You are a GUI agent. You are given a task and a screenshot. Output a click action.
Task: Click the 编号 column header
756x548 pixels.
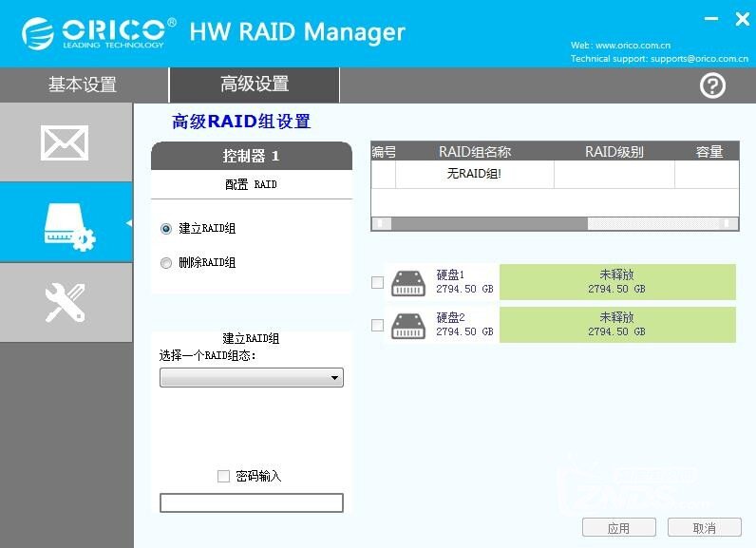point(384,152)
